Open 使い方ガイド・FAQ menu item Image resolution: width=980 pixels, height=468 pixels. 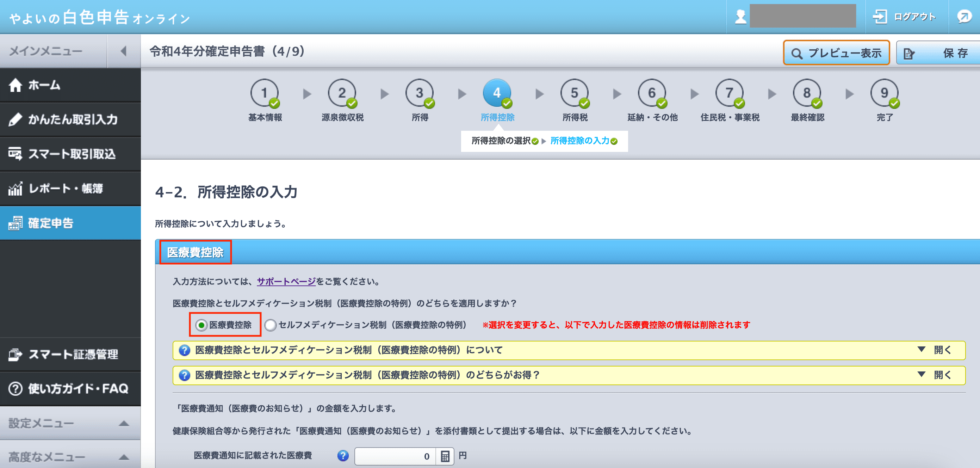[70, 388]
